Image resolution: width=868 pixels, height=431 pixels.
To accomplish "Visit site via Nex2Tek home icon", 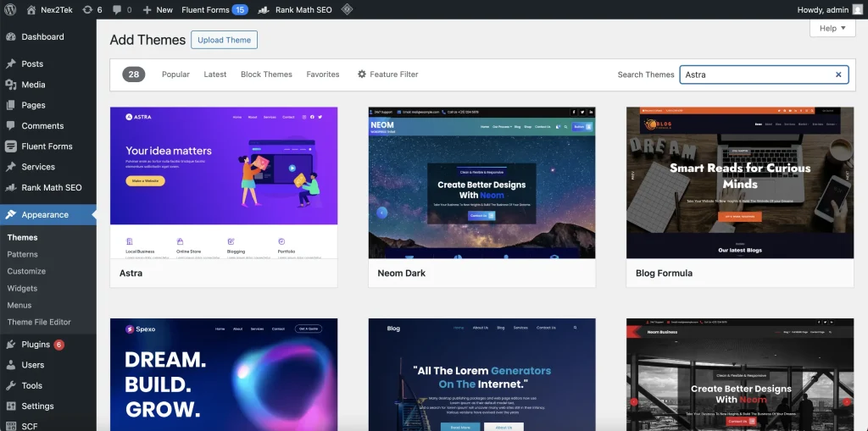I will [x=31, y=9].
